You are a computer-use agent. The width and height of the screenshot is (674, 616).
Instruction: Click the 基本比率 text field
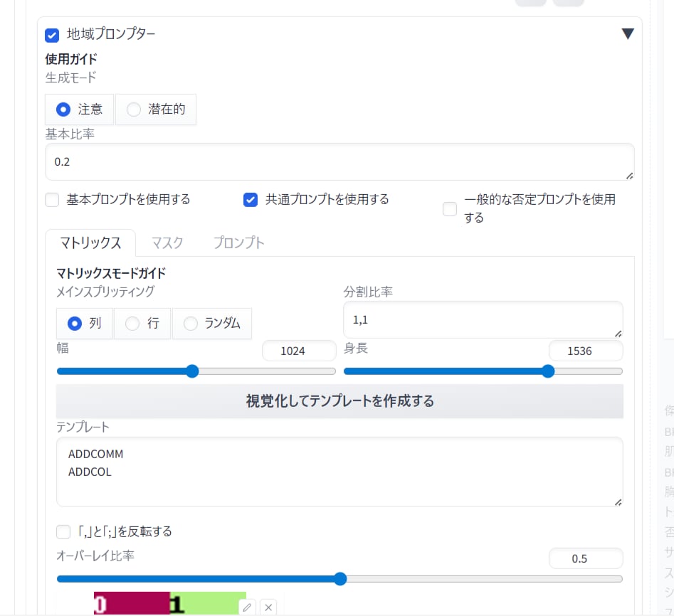(339, 162)
